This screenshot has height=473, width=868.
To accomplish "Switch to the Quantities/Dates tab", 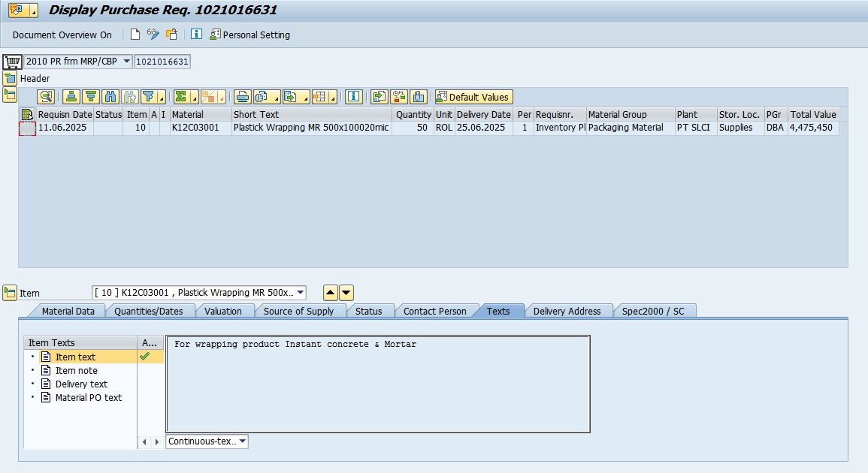I will click(x=148, y=311).
